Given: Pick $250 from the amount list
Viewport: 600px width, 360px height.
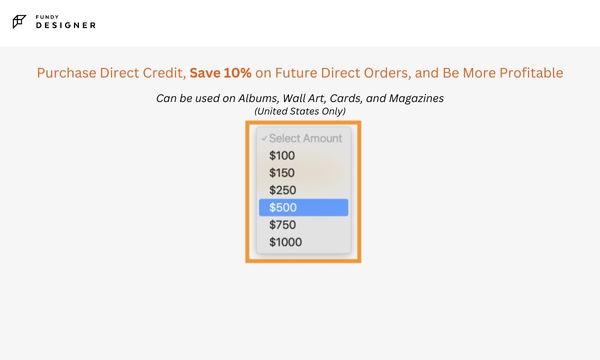Looking at the screenshot, I should pyautogui.click(x=303, y=190).
